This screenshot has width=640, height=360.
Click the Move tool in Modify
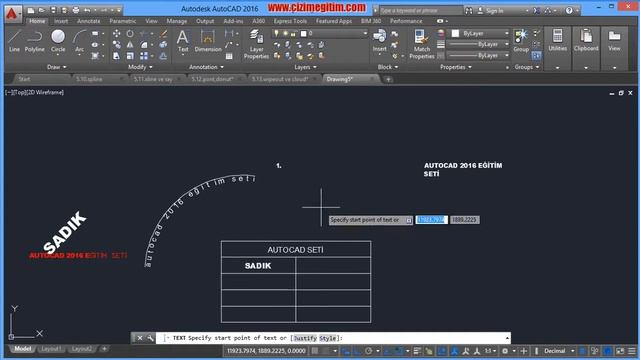point(116,34)
